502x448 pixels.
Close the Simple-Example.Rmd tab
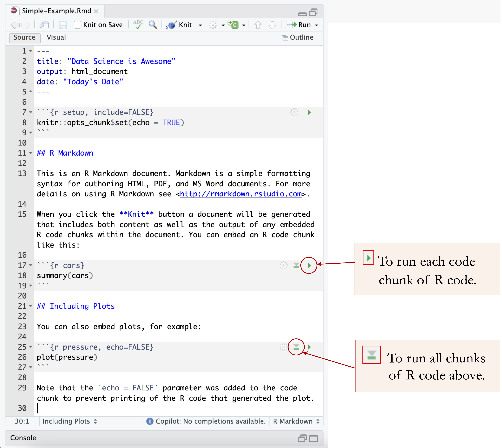pyautogui.click(x=96, y=11)
